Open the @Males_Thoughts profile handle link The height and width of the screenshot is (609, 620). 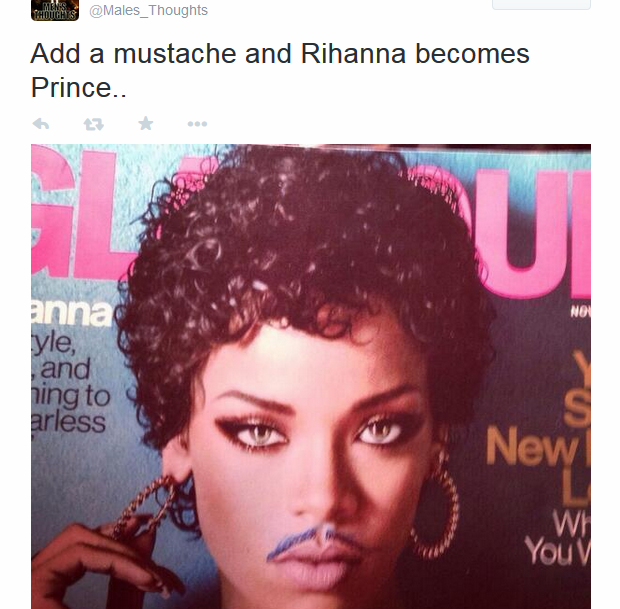tap(148, 10)
